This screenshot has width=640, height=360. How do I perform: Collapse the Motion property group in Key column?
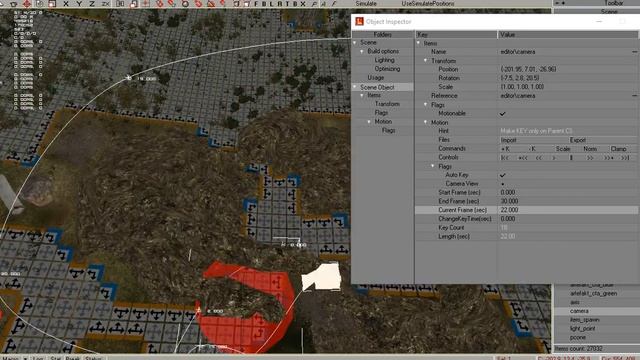coord(425,122)
